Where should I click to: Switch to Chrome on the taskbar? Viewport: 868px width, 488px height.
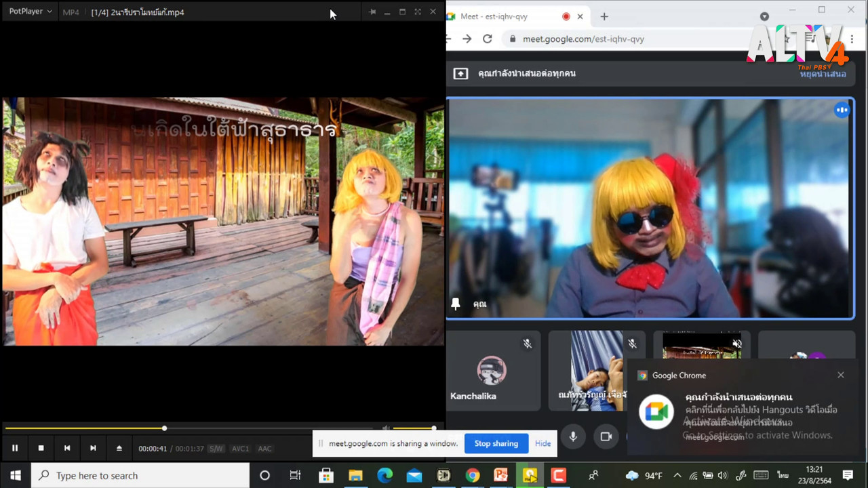[x=473, y=475]
